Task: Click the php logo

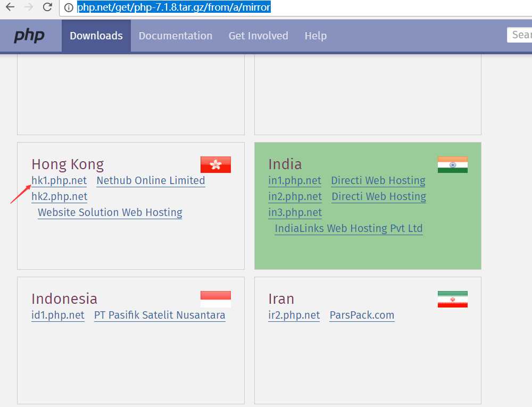Action: click(29, 36)
